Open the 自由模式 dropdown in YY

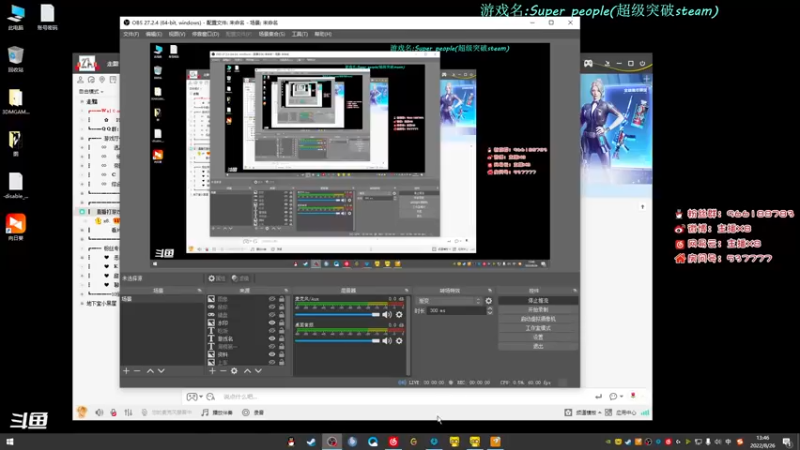(91, 91)
